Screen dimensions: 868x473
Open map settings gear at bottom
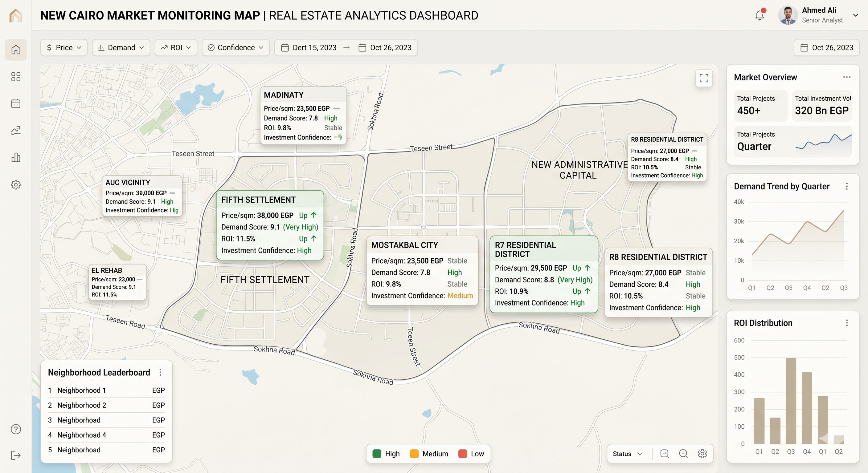click(702, 454)
